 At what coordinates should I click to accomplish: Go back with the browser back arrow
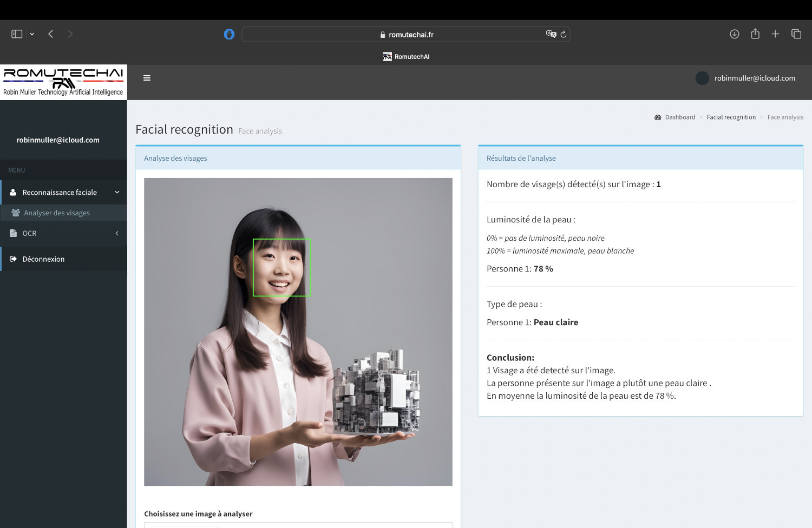click(51, 34)
